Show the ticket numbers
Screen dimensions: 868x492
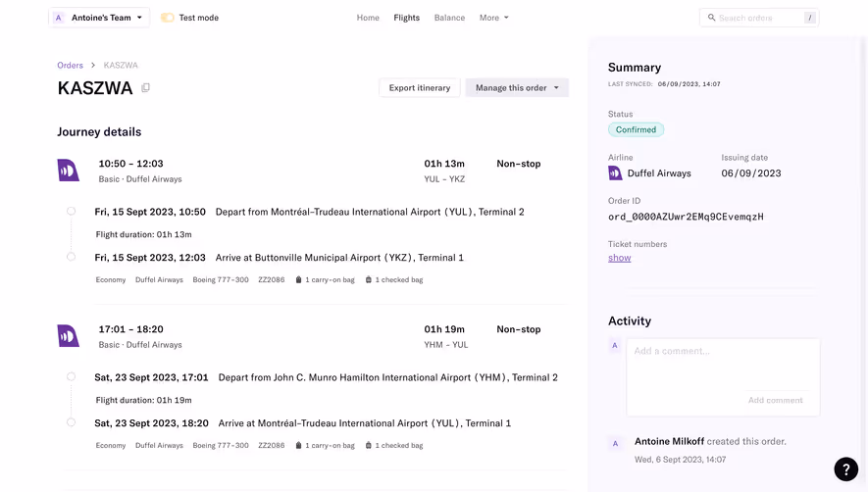620,258
